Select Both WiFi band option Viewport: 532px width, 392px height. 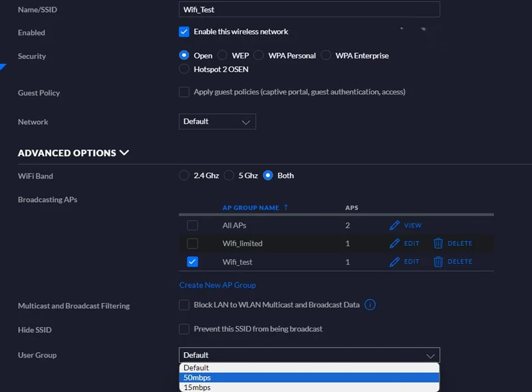click(x=268, y=175)
